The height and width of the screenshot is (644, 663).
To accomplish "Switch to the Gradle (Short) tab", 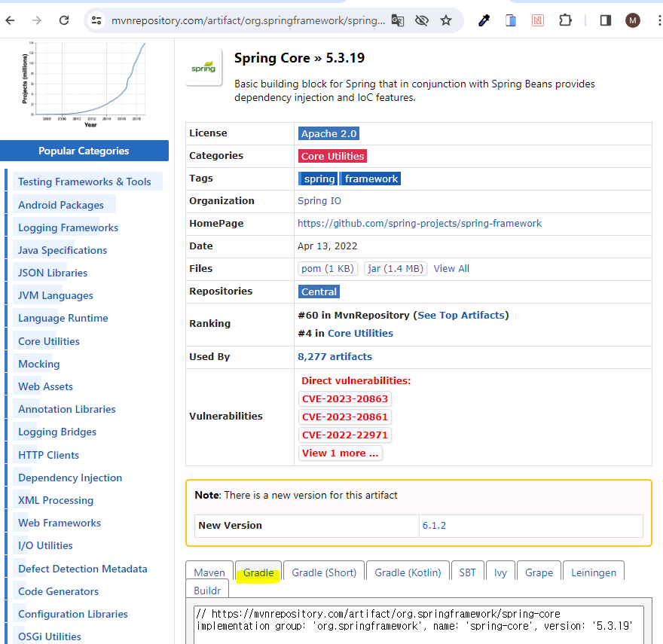I will [324, 572].
